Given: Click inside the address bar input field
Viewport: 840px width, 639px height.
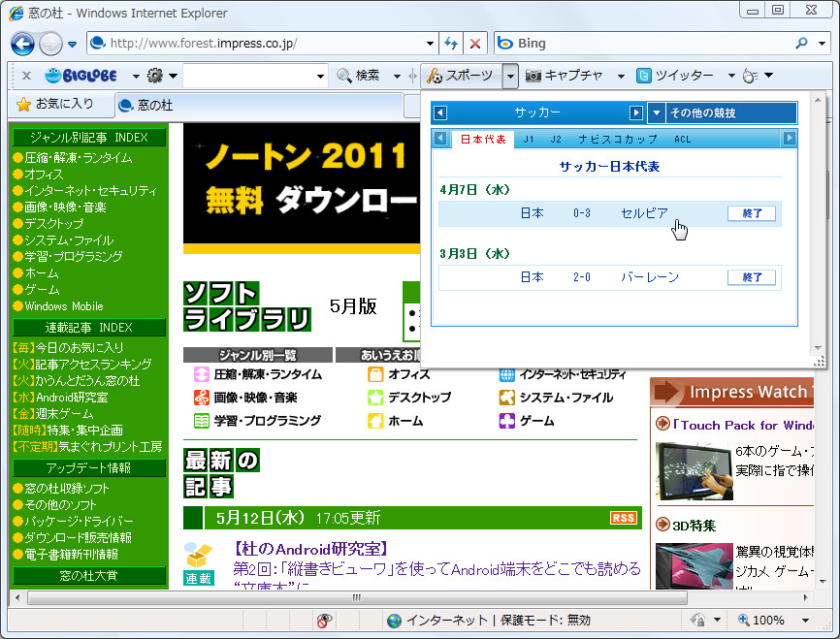Looking at the screenshot, I should point(242,44).
